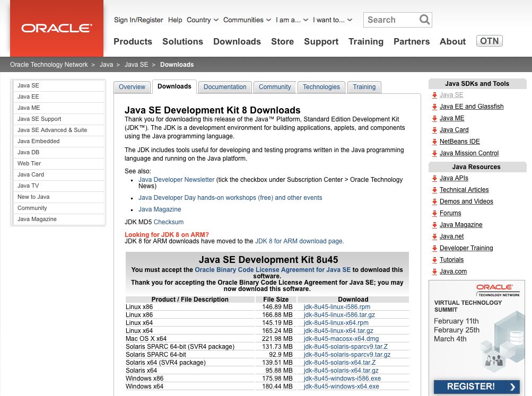Click the arrow icon next to Developer Training
The width and height of the screenshot is (532, 396).
(x=434, y=249)
